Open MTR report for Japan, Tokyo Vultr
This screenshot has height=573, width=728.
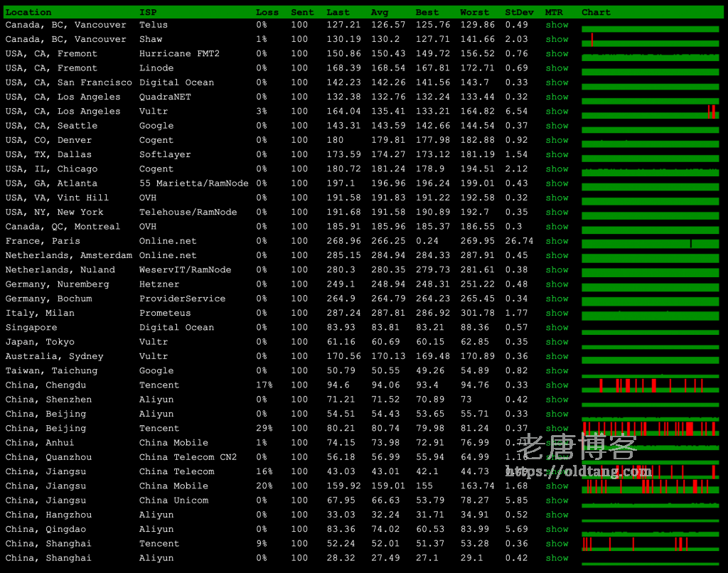557,342
